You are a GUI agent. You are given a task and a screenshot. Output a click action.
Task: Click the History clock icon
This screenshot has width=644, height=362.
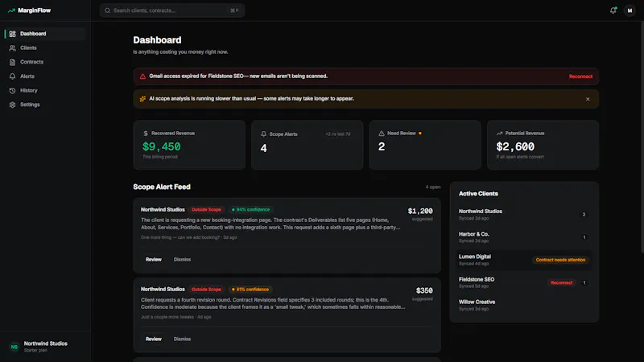[x=12, y=90]
